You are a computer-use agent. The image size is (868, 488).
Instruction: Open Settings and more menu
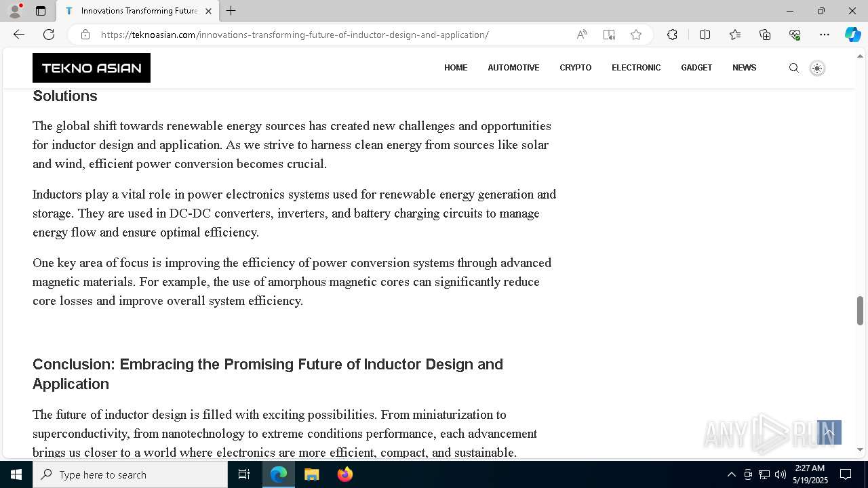(825, 35)
